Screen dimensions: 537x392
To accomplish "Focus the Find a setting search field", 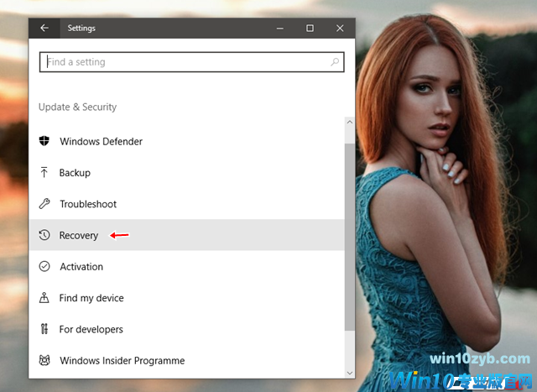I will coord(192,62).
